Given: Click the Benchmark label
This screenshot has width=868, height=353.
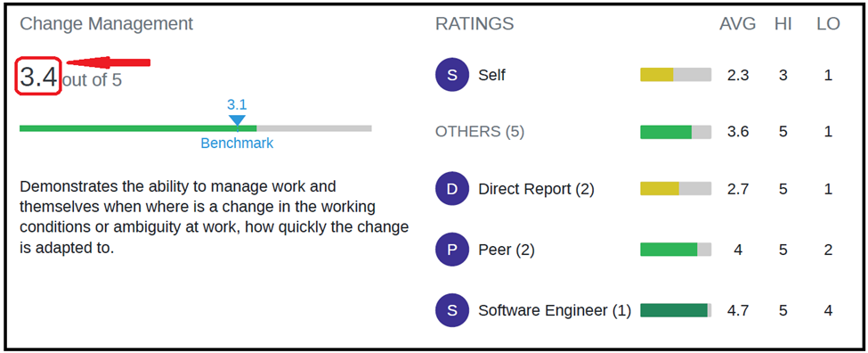Looking at the screenshot, I should coord(237,143).
